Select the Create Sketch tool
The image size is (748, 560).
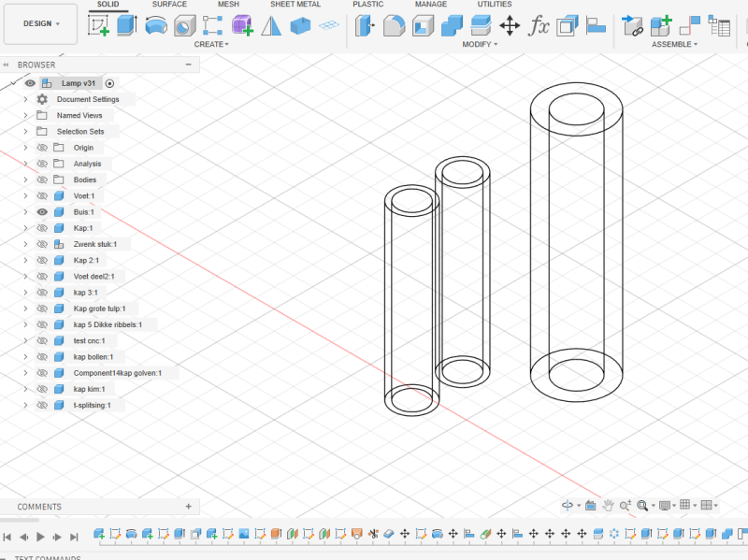pyautogui.click(x=98, y=25)
